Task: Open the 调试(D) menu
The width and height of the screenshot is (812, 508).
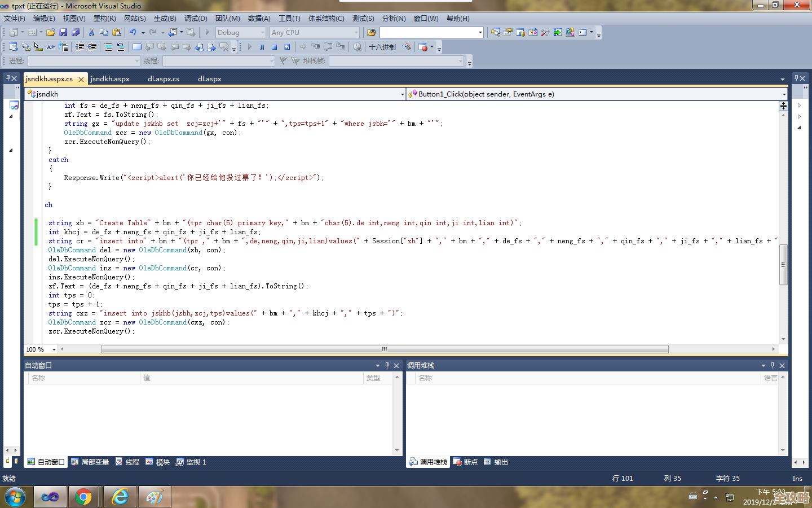Action: 196,18
